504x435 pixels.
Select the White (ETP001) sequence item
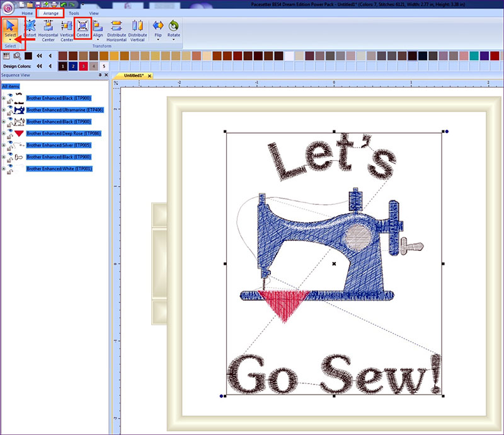pos(59,169)
